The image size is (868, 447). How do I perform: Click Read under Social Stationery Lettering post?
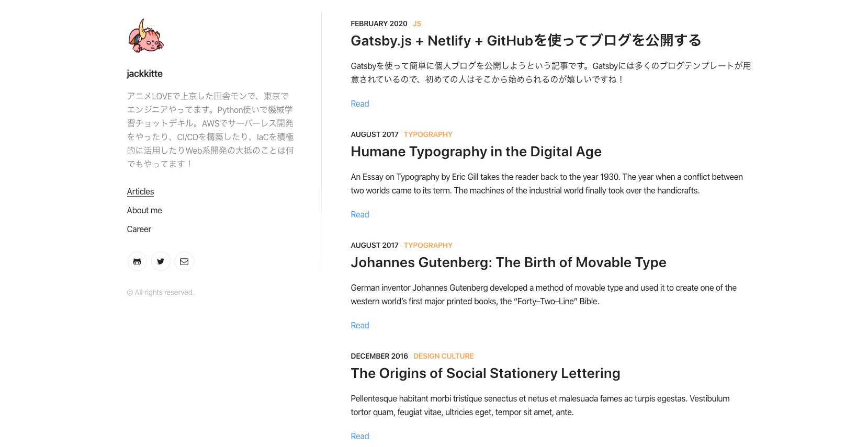pyautogui.click(x=360, y=437)
